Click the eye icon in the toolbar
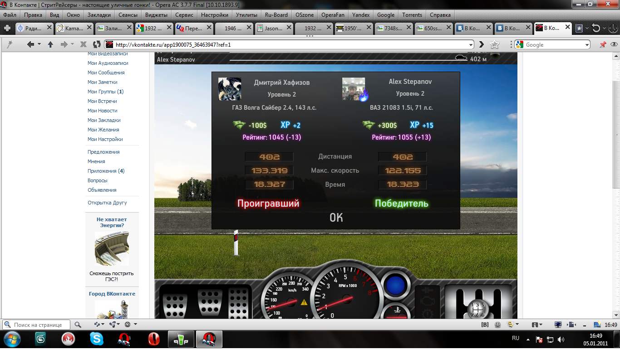Image resolution: width=620 pixels, height=364 pixels. (x=614, y=44)
